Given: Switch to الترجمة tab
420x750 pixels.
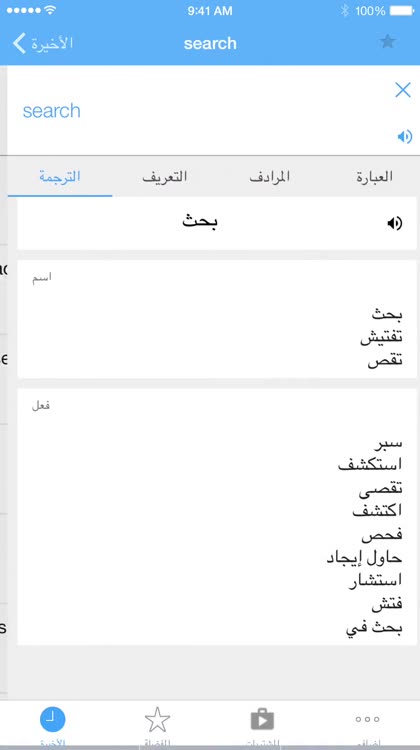Looking at the screenshot, I should (60, 176).
